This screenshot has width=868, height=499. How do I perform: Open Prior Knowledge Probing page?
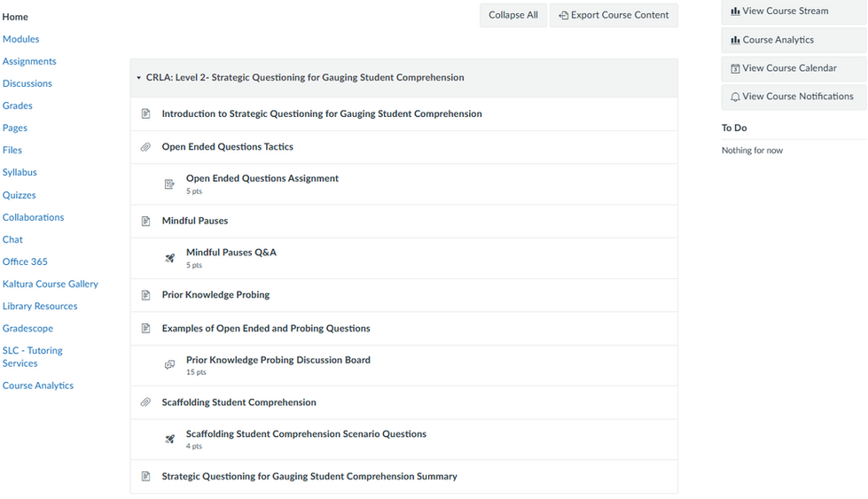216,295
